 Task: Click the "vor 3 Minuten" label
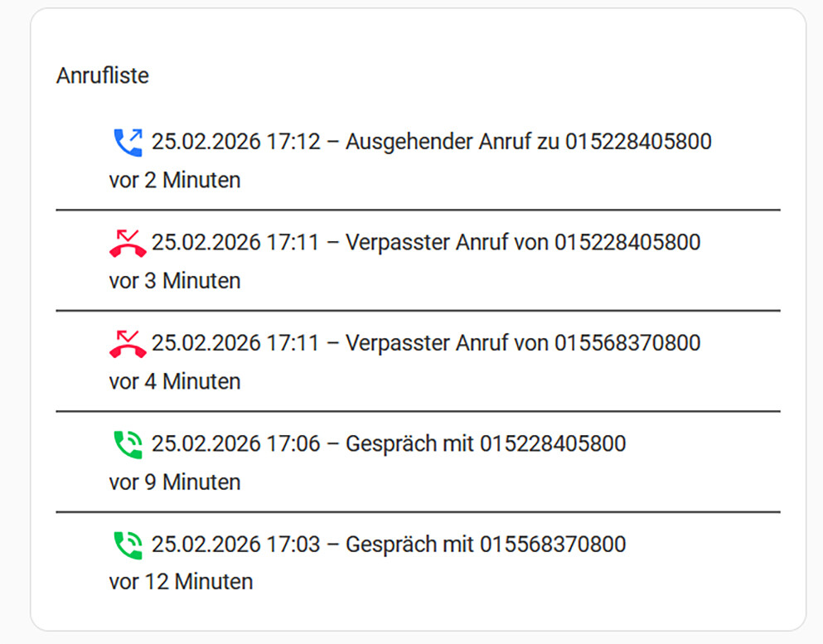click(x=175, y=281)
